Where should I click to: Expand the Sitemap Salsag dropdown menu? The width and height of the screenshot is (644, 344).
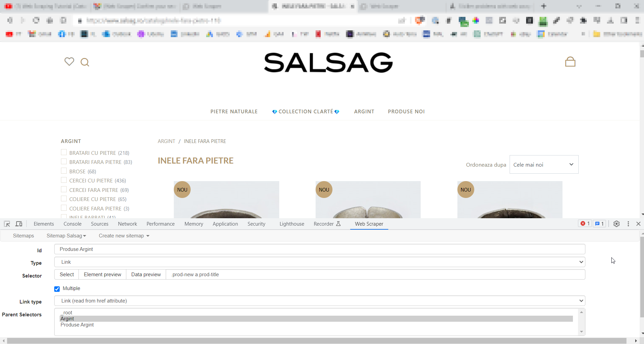tap(66, 236)
